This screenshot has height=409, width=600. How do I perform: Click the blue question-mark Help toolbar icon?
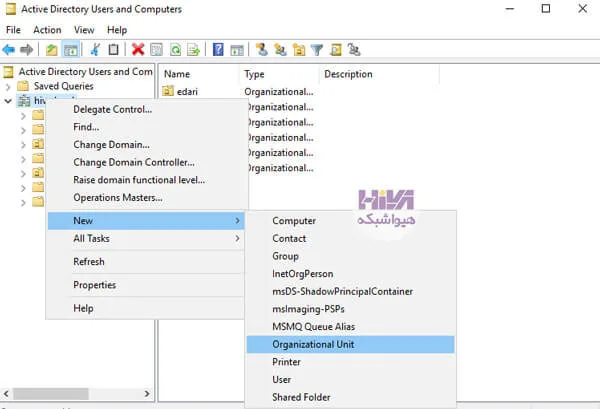coord(218,50)
